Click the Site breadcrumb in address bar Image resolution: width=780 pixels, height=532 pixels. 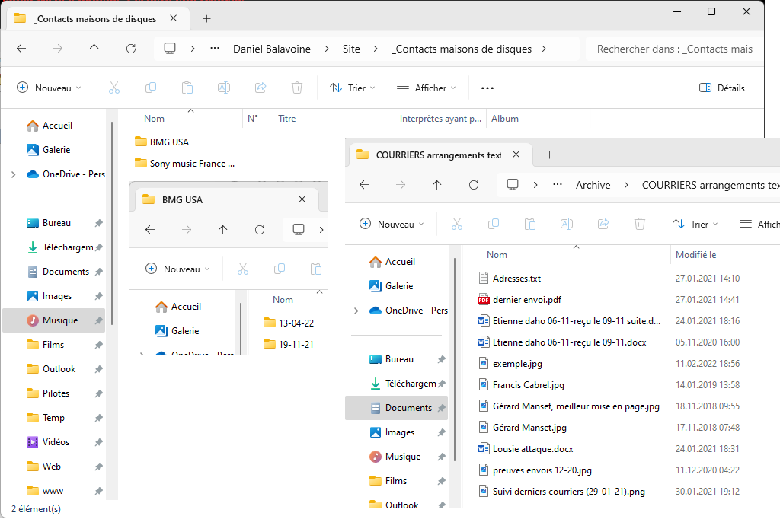click(x=351, y=49)
